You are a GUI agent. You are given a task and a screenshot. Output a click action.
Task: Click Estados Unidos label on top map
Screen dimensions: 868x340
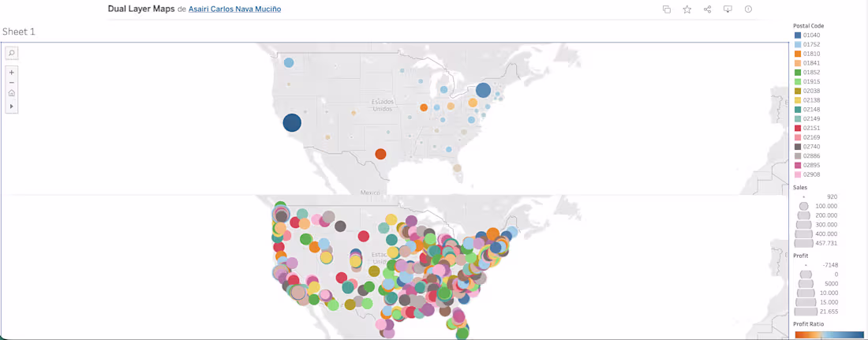(x=383, y=105)
